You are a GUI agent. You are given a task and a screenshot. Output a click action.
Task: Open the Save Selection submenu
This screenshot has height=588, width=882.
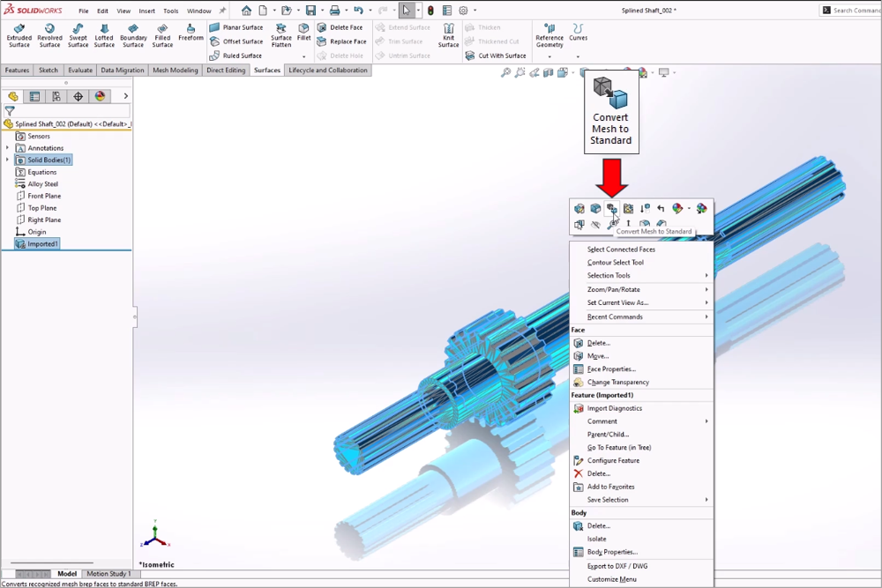tap(641, 500)
